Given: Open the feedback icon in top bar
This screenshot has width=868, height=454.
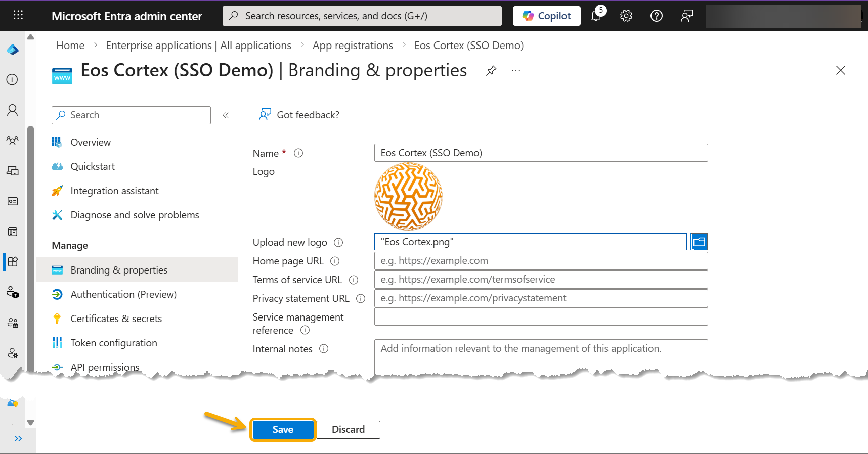Looking at the screenshot, I should [x=686, y=16].
